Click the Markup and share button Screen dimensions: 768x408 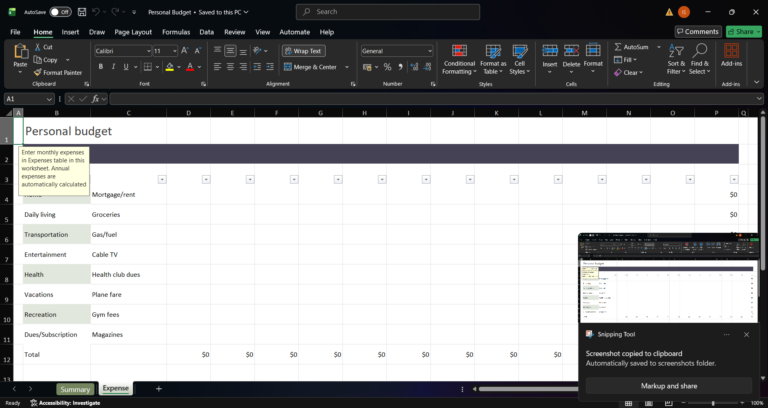click(668, 385)
